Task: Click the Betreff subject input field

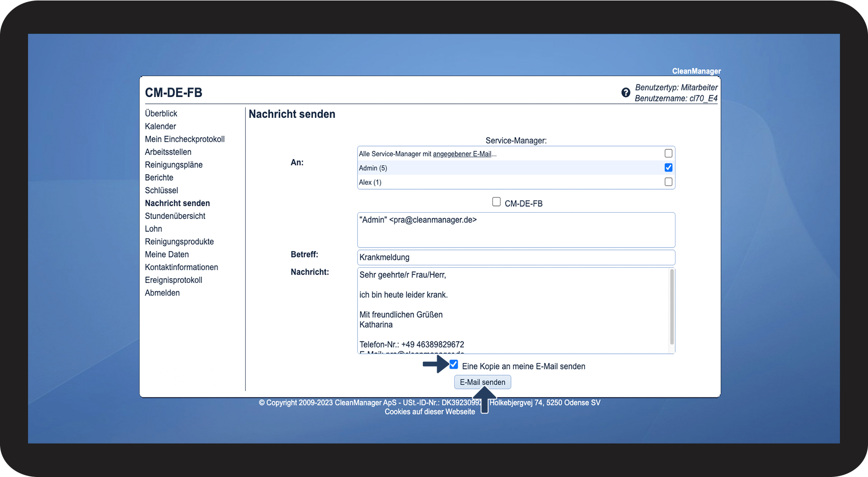Action: click(516, 257)
